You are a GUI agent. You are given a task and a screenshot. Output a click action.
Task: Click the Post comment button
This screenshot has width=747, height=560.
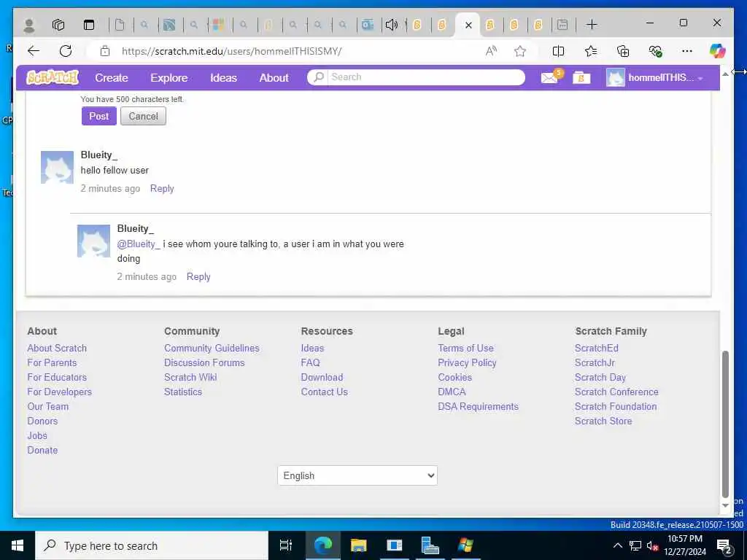[99, 116]
